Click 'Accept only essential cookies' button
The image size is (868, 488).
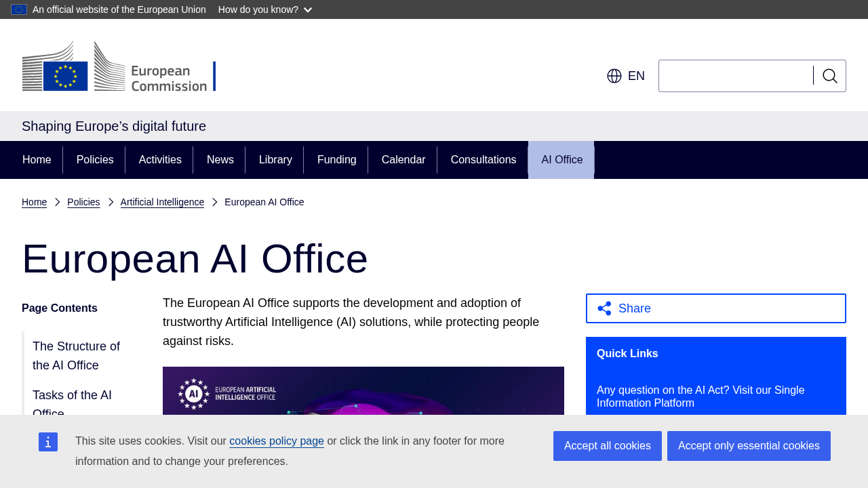(x=749, y=446)
